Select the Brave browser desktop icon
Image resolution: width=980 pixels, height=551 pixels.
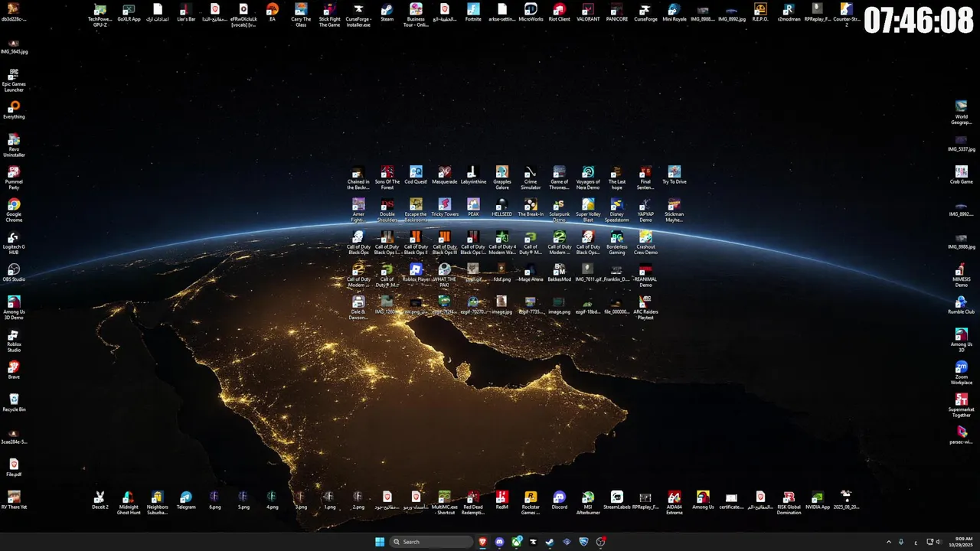coord(14,370)
